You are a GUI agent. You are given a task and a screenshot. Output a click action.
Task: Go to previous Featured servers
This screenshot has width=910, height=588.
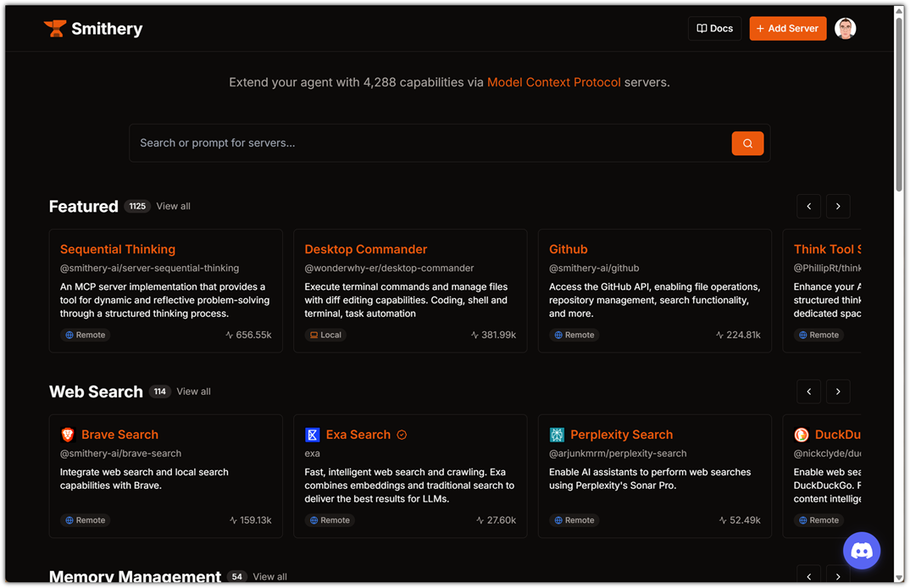point(808,206)
